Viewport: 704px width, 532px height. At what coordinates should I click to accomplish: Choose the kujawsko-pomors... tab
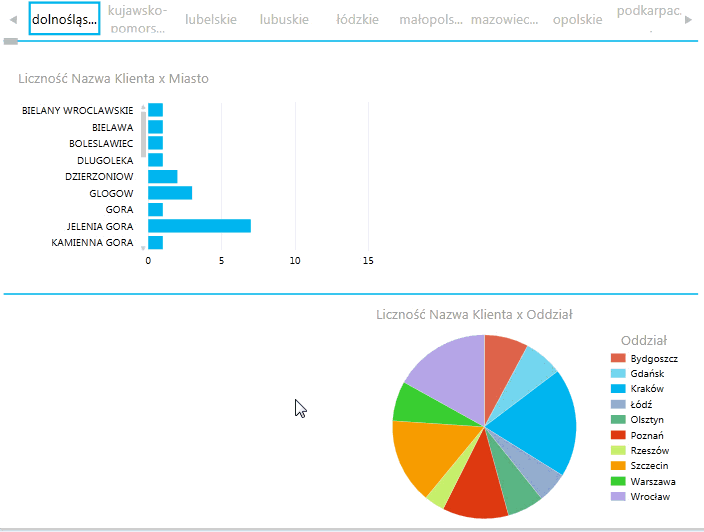click(x=137, y=19)
